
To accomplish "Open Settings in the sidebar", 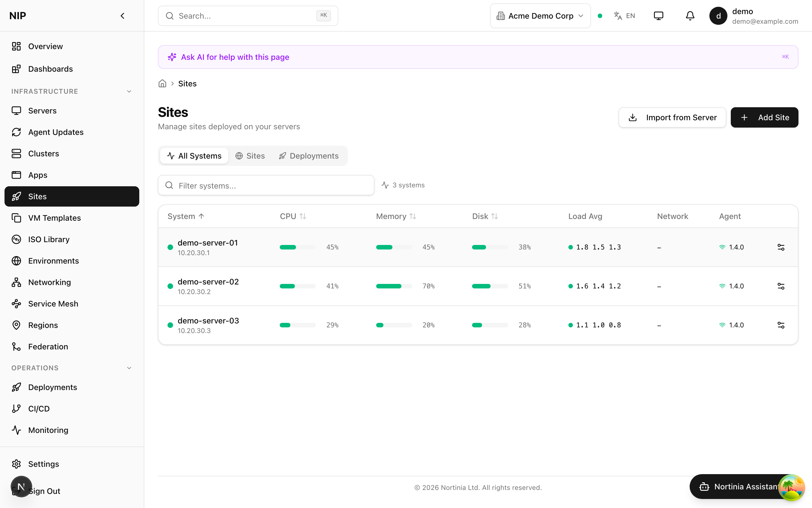I will pyautogui.click(x=72, y=464).
